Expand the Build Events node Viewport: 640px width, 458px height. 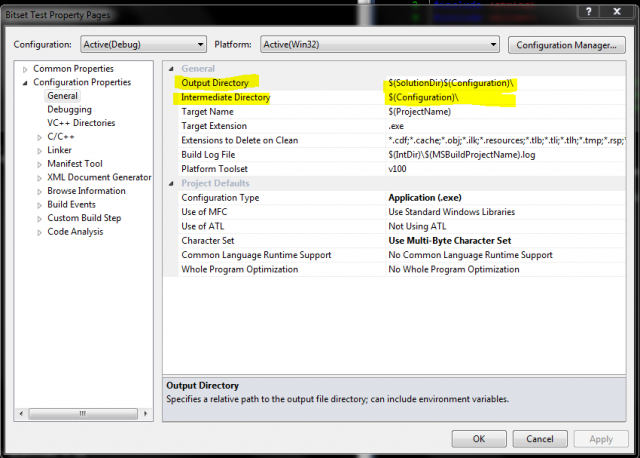pyautogui.click(x=39, y=205)
